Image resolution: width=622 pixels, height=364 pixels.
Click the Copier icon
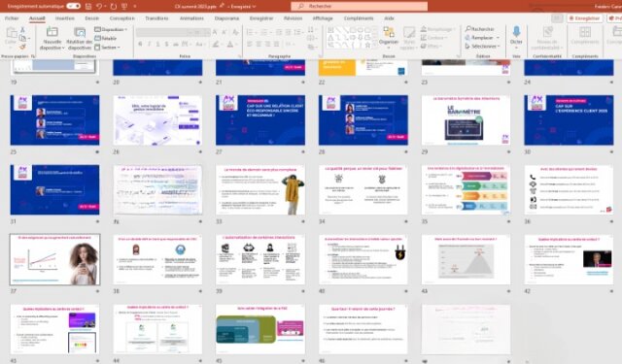point(23,39)
